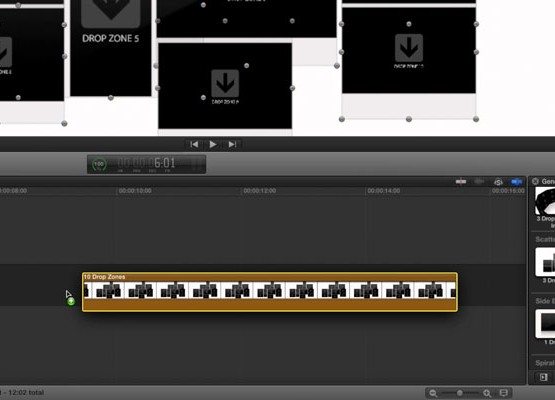Select the Scatter generator thumbnail

(545, 262)
